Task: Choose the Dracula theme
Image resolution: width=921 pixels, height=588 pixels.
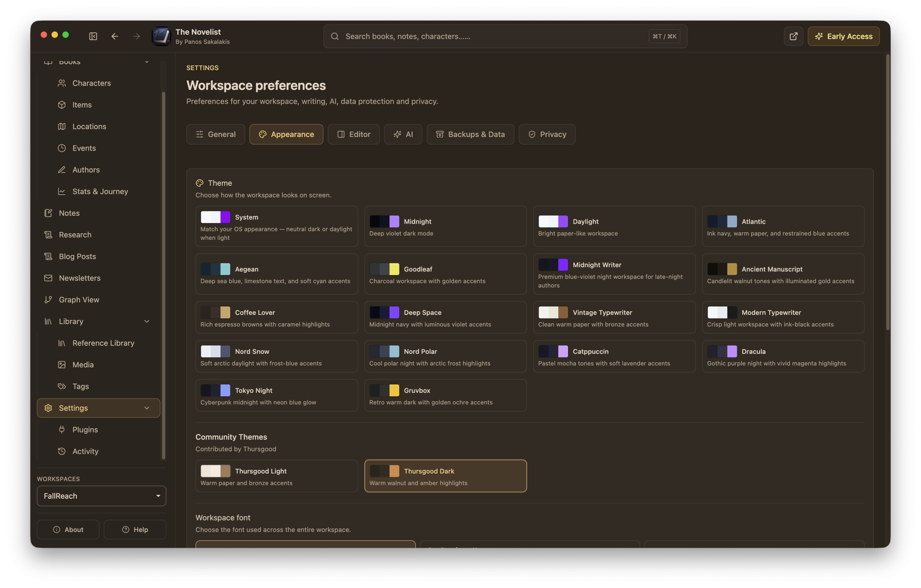Action: 783,356
